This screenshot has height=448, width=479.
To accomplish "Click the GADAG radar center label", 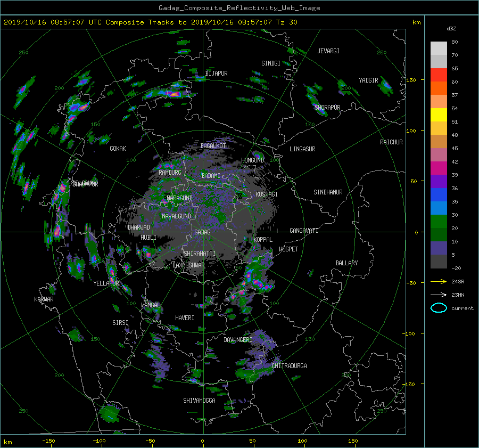I will coord(202,232).
